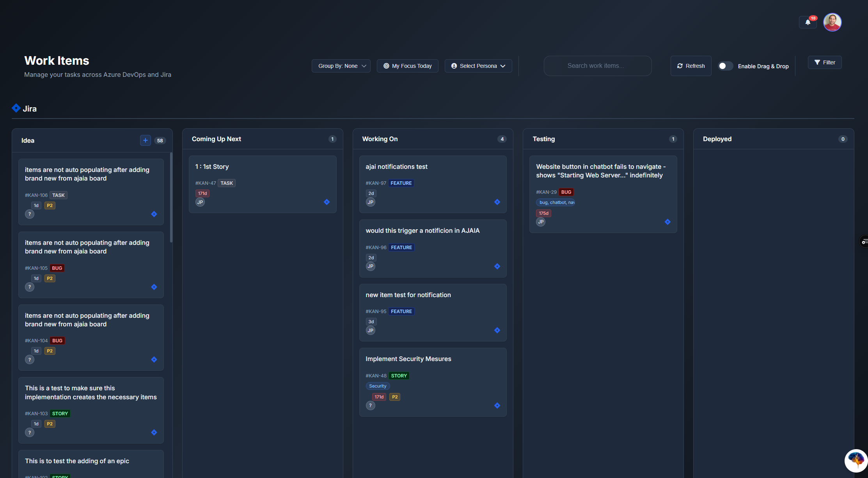
Task: Enable the Drag & Drop toggle
Action: click(x=725, y=66)
